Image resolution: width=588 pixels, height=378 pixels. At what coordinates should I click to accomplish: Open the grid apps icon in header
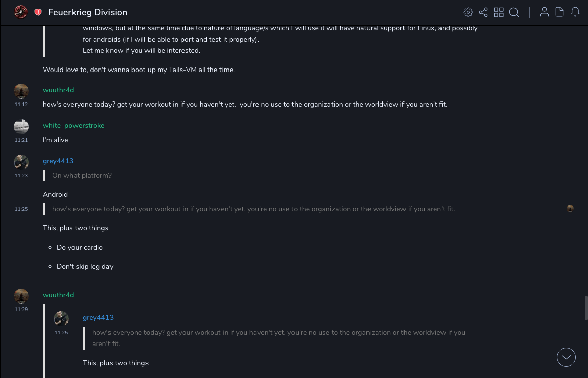499,12
